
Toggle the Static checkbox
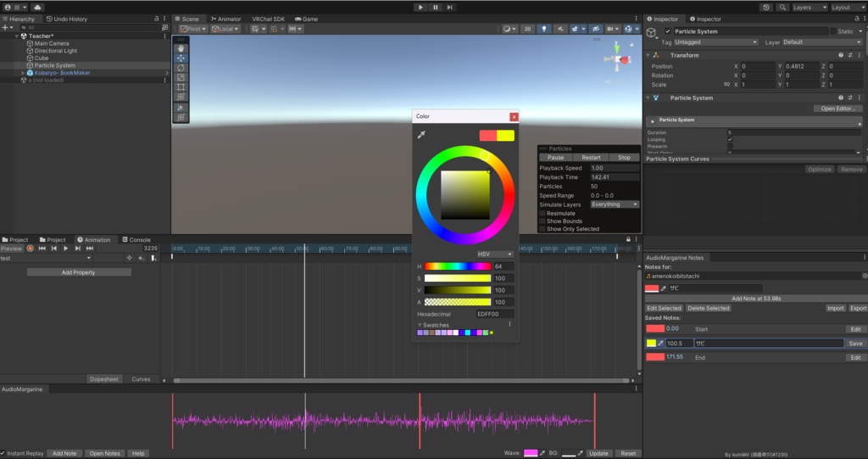832,31
